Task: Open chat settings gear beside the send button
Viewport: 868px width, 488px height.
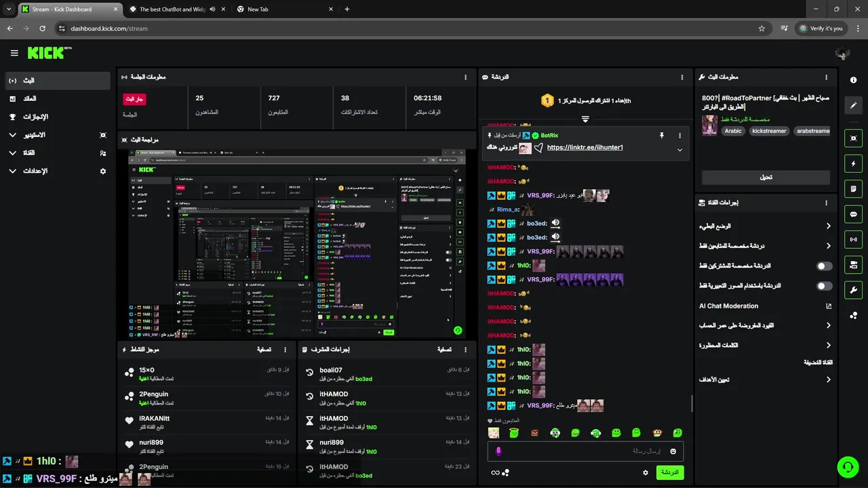Action: [x=646, y=472]
